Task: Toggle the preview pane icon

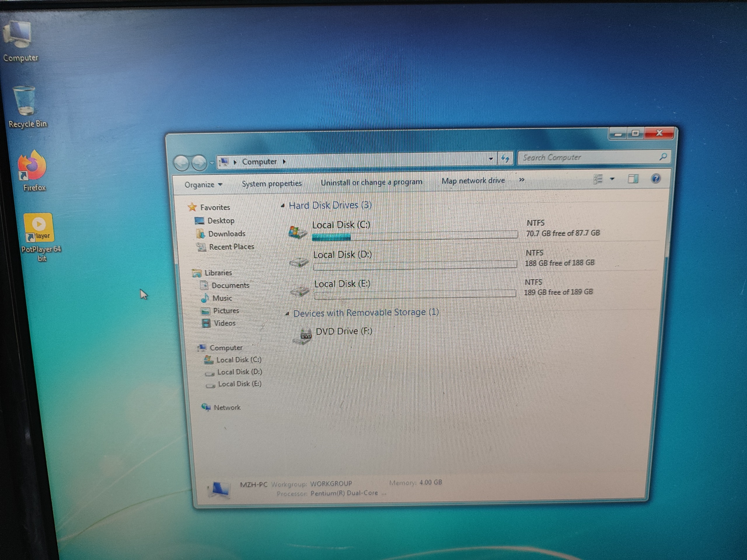Action: [633, 179]
